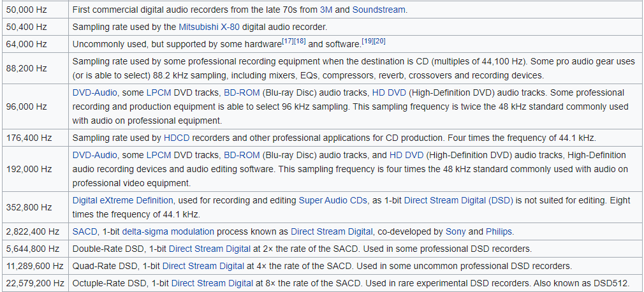Open citation reference [18]
The width and height of the screenshot is (644, 292).
tap(300, 42)
